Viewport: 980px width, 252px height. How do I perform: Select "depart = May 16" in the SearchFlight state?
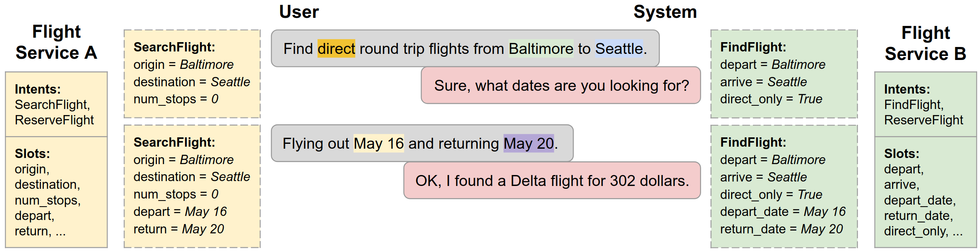pos(180,211)
